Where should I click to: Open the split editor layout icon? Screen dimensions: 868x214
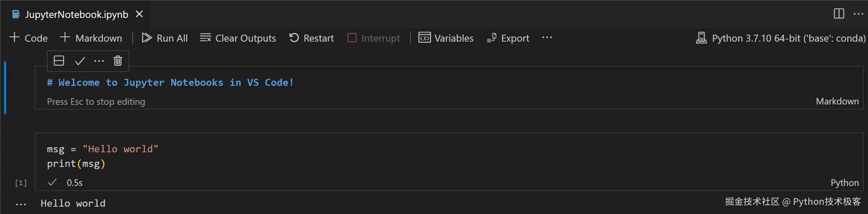coord(839,14)
